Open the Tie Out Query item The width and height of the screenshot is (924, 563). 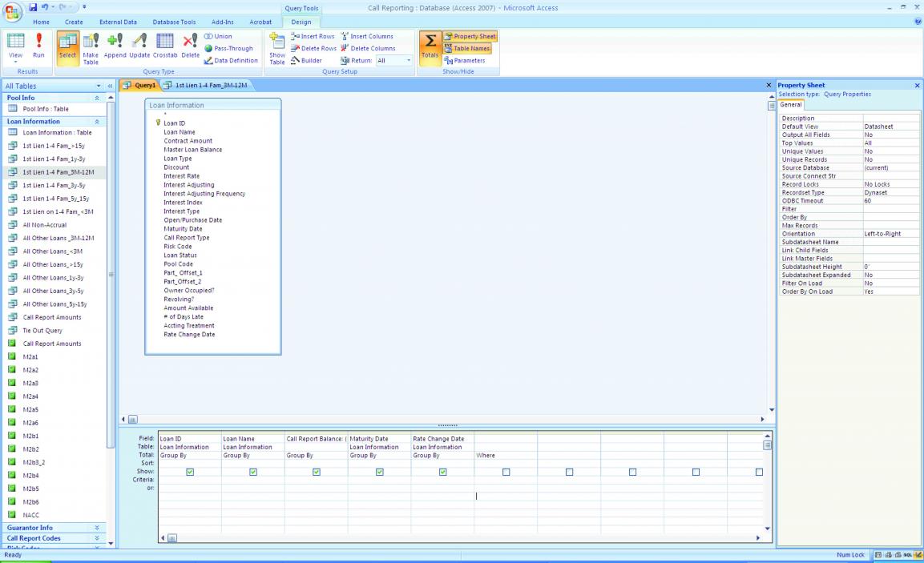point(42,330)
